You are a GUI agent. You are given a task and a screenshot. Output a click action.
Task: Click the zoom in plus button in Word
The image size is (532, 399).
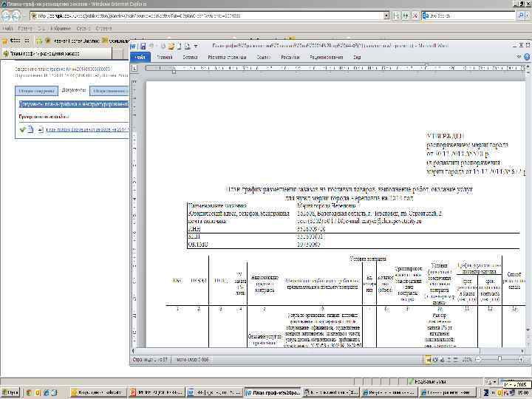[521, 359]
